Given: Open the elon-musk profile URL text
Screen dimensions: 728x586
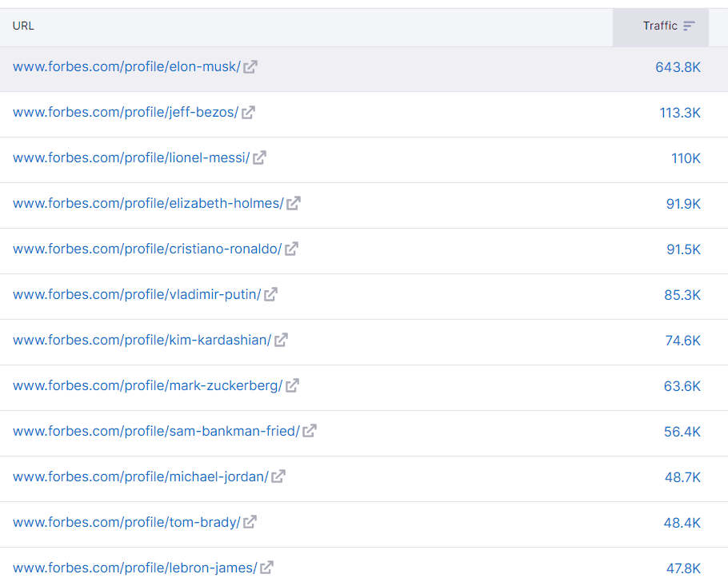Looking at the screenshot, I should click(x=126, y=67).
